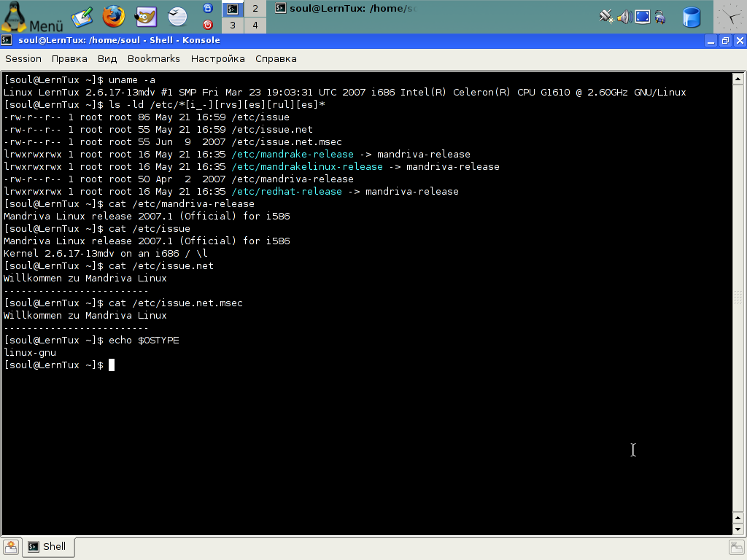This screenshot has height=560, width=747.
Task: Open the Bookmarks menu
Action: (x=154, y=58)
